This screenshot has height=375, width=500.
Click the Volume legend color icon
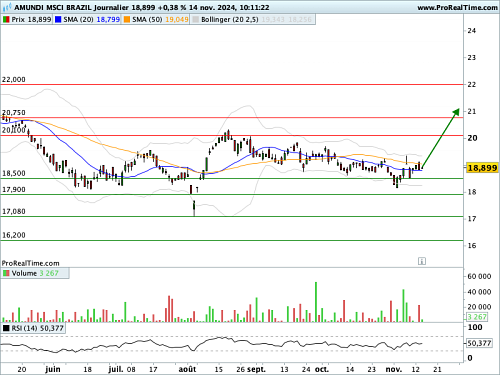(6, 273)
